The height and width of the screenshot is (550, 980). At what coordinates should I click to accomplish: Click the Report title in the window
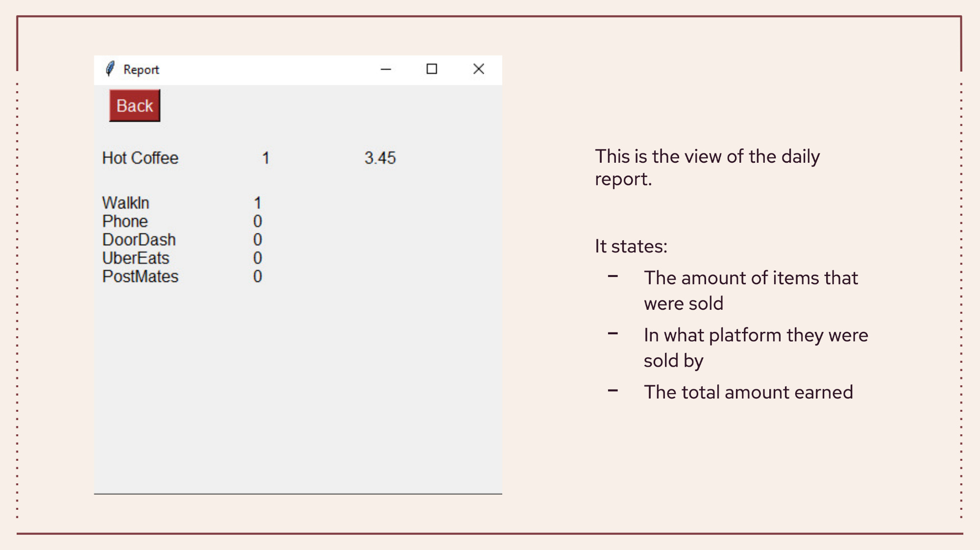coord(142,69)
